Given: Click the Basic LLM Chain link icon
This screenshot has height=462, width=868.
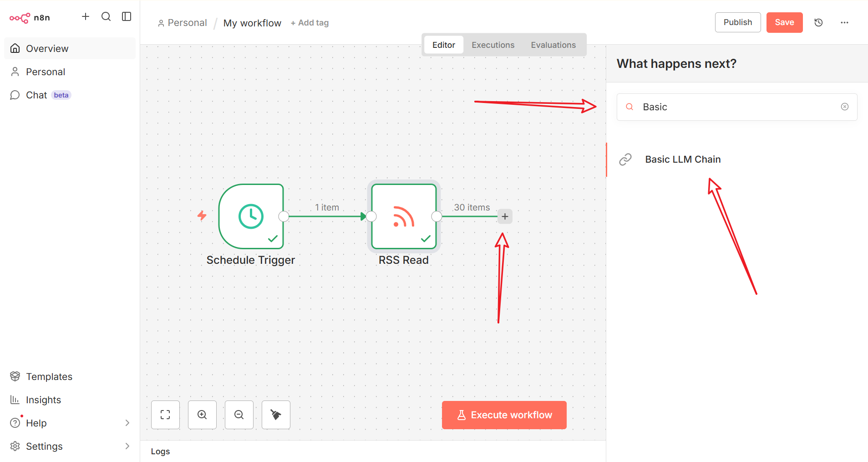Looking at the screenshot, I should (x=625, y=159).
